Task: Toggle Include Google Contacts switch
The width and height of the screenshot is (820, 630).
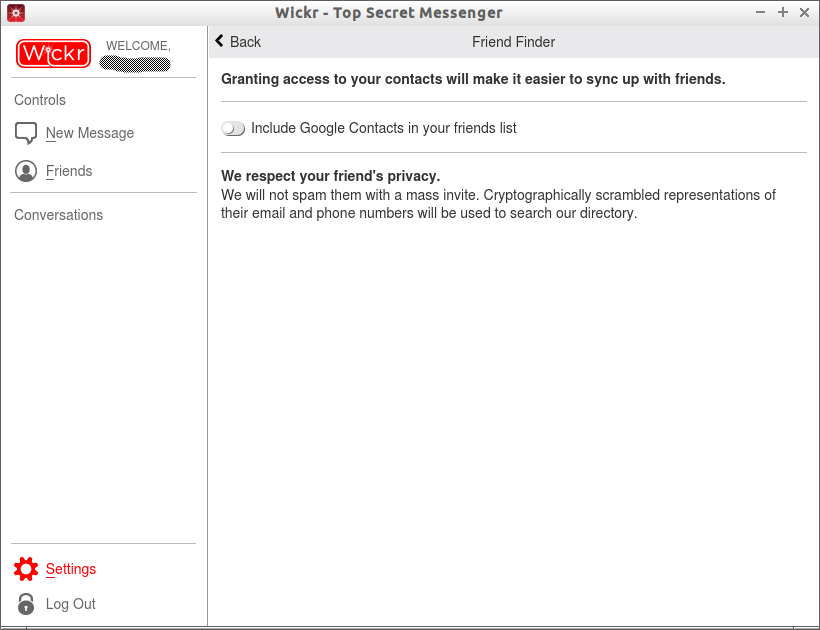Action: pos(233,128)
